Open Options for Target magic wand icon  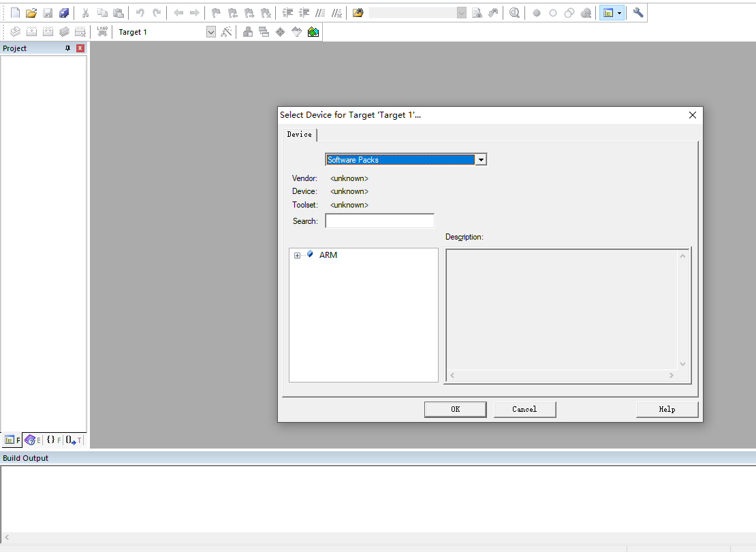coord(226,32)
